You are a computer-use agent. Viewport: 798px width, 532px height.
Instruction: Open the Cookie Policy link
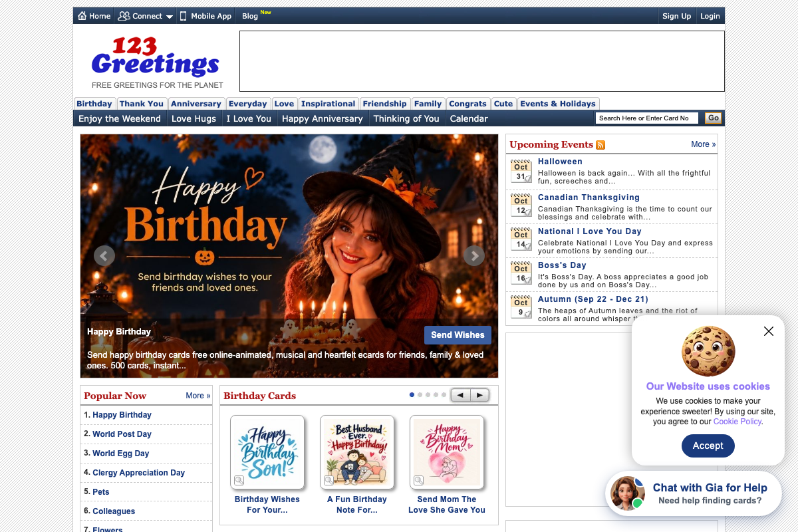(x=737, y=422)
